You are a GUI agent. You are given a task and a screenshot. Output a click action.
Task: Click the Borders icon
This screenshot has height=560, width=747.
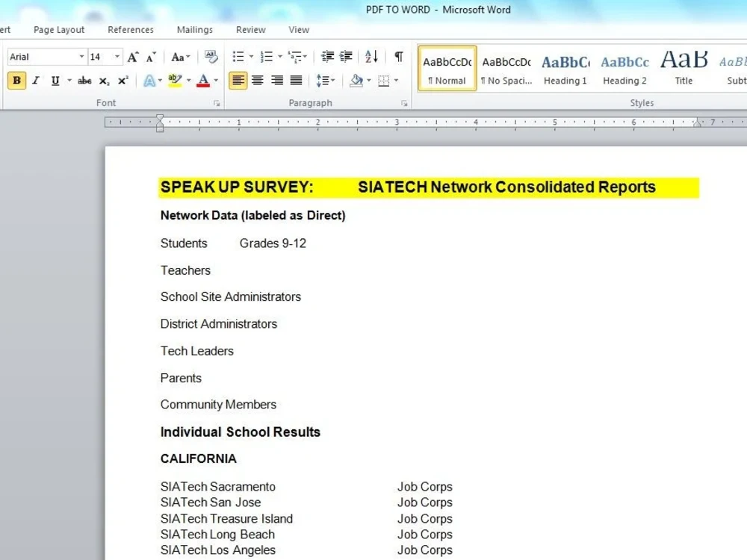[383, 81]
